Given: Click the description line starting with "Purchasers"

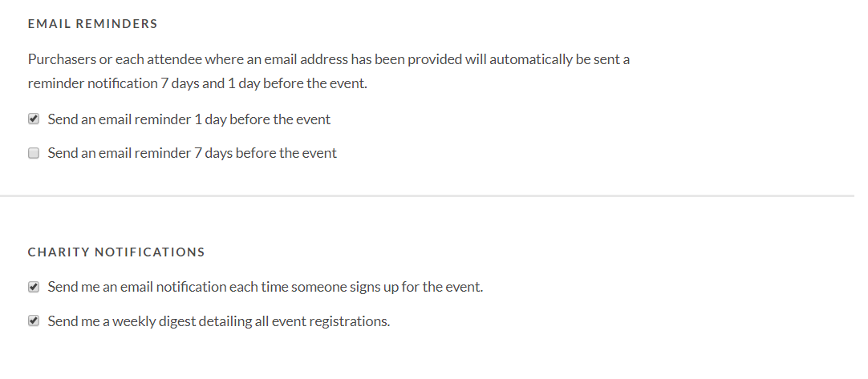Looking at the screenshot, I should tap(328, 59).
